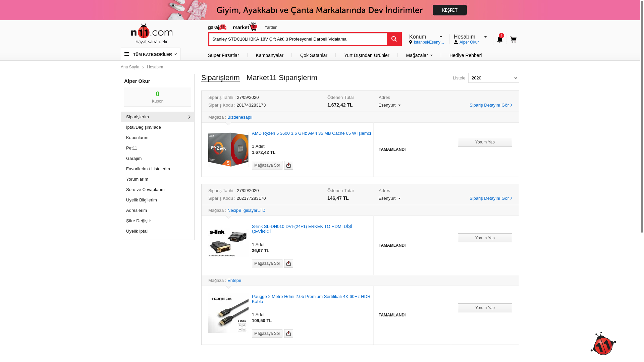
Task: Expand Esenyurt address for order 202177283170
Action: [389, 198]
